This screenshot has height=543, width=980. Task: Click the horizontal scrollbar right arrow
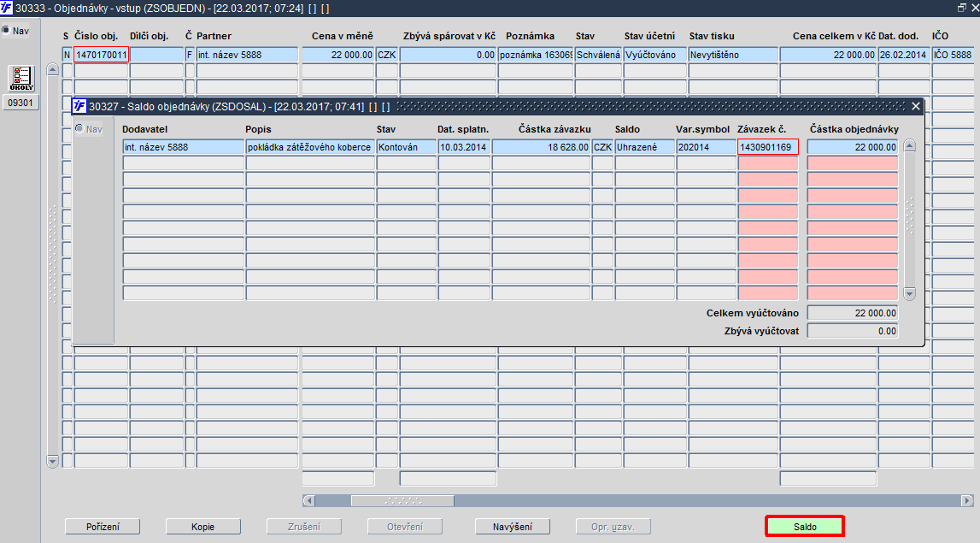pos(967,500)
